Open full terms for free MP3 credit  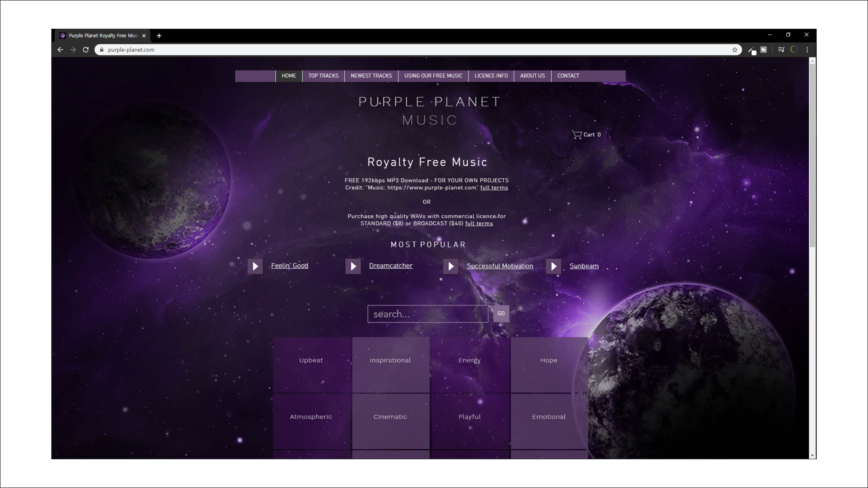[x=494, y=188]
